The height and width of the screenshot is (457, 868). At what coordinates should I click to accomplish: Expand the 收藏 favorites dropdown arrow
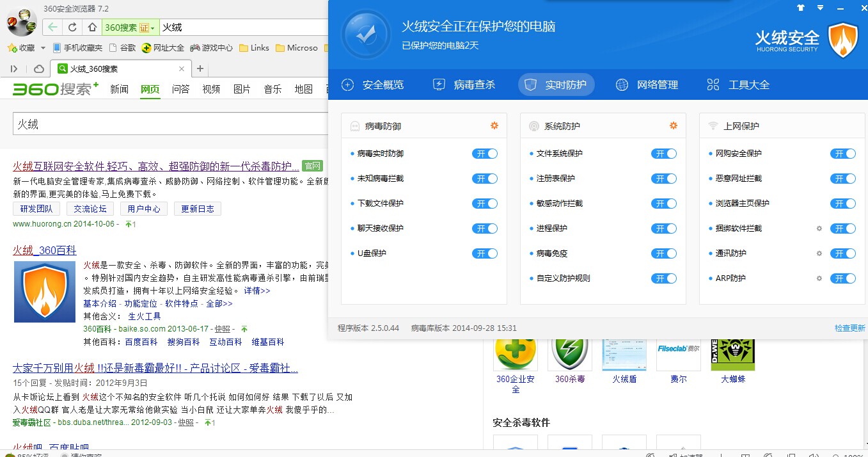coord(43,48)
